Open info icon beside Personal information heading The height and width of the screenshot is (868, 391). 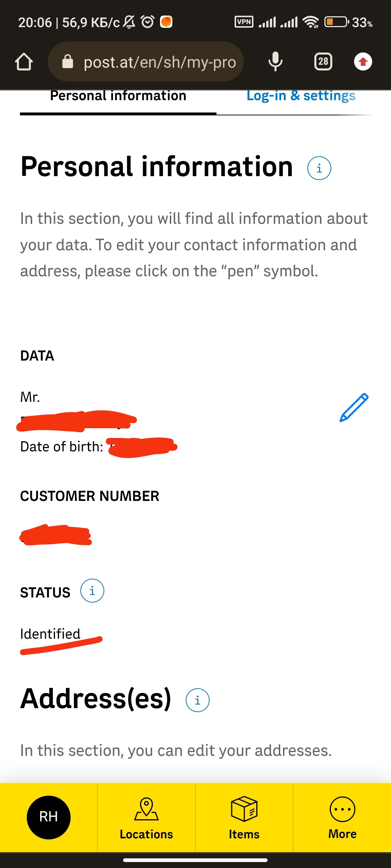click(319, 168)
